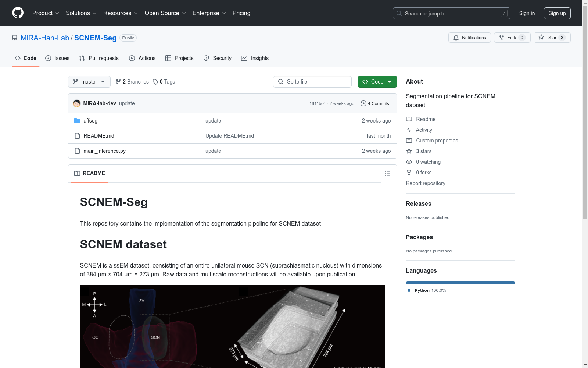The image size is (588, 368).
Task: Open the Actions tab
Action: tap(142, 58)
